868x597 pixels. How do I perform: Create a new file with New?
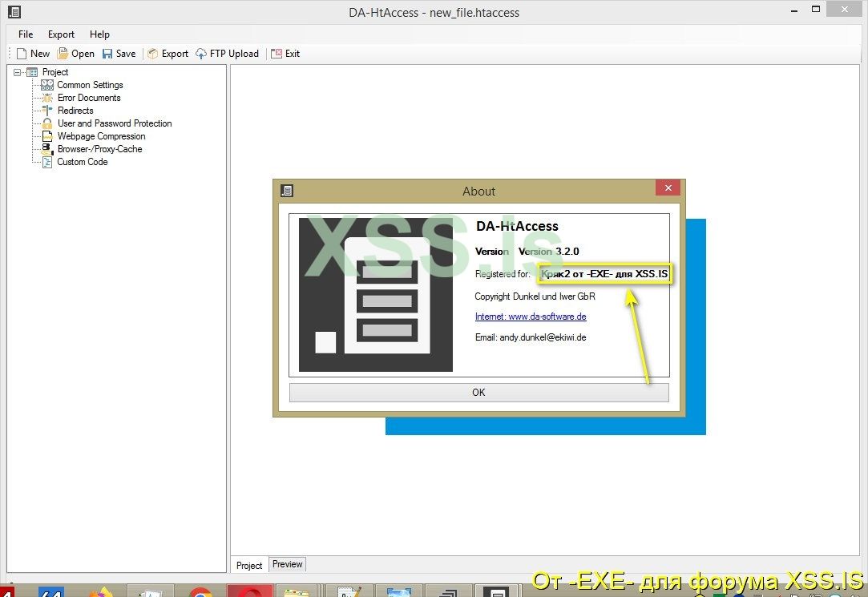33,54
